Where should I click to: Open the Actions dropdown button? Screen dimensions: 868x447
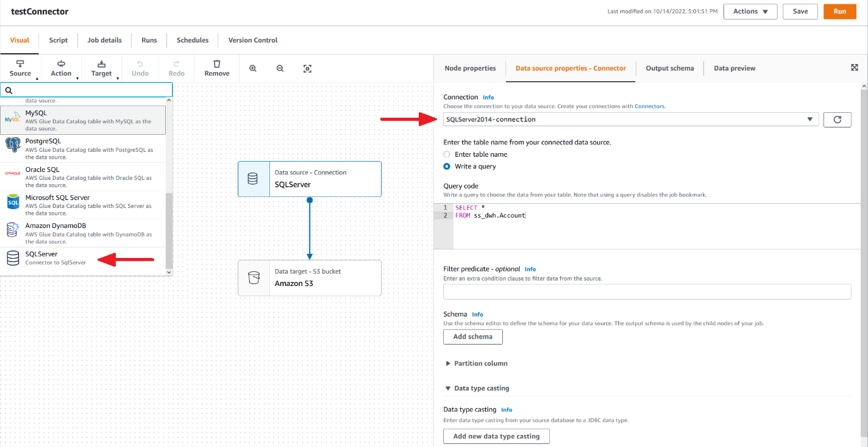coord(750,12)
